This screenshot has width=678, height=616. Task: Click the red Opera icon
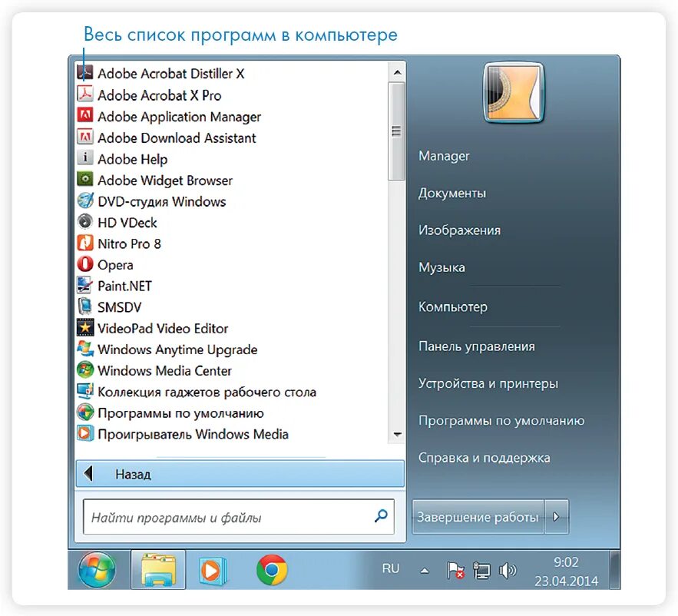pyautogui.click(x=84, y=263)
